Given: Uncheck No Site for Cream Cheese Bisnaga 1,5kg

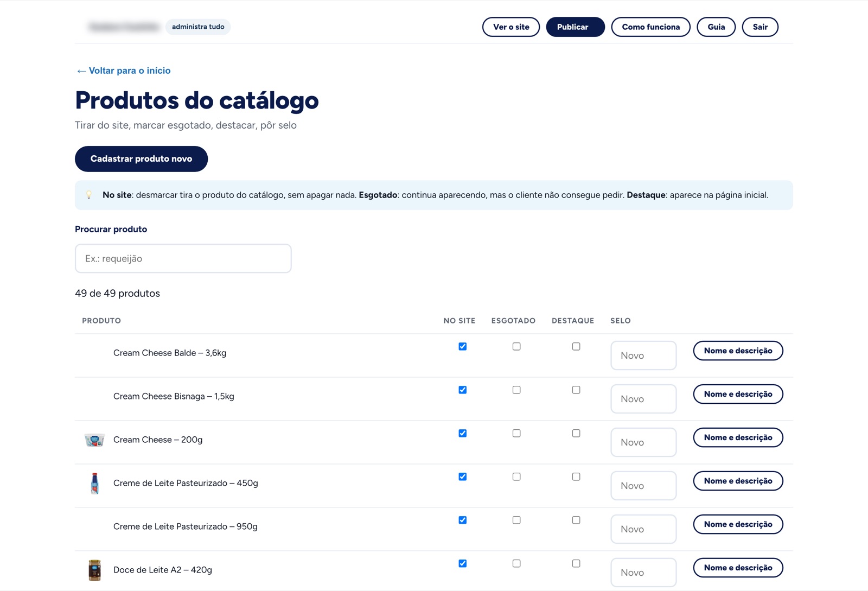Looking at the screenshot, I should [462, 390].
